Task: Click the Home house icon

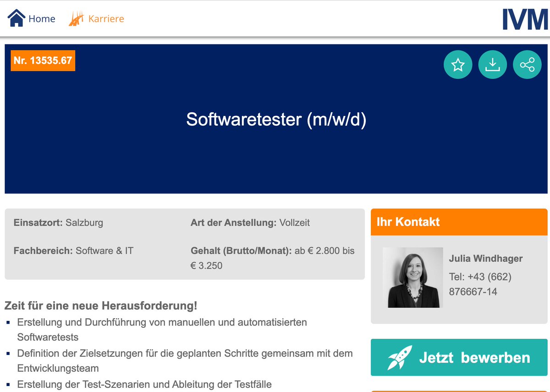Action: coord(16,19)
